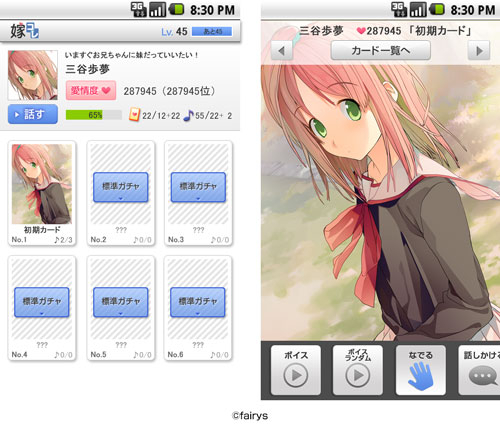Screen dimensions: 500x425
Task: Go to previous card with left arrow
Action: point(282,51)
